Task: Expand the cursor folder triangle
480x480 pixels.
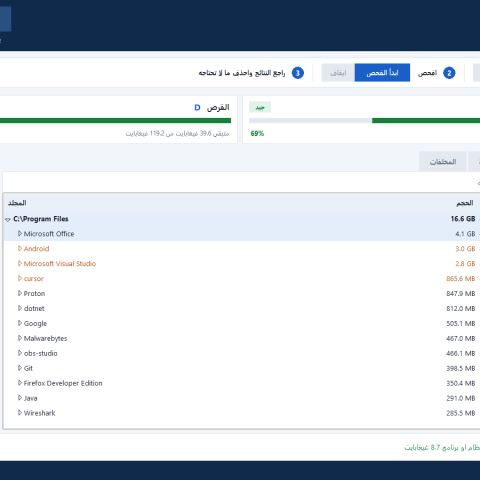Action: point(20,278)
